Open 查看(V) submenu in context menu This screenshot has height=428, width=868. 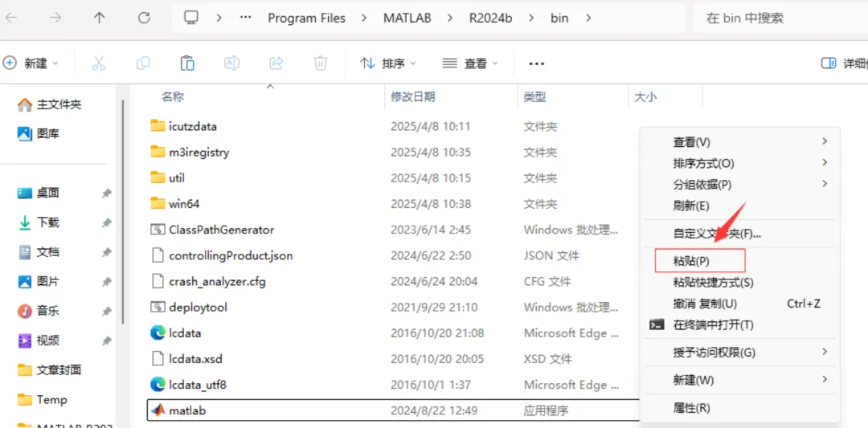click(739, 143)
